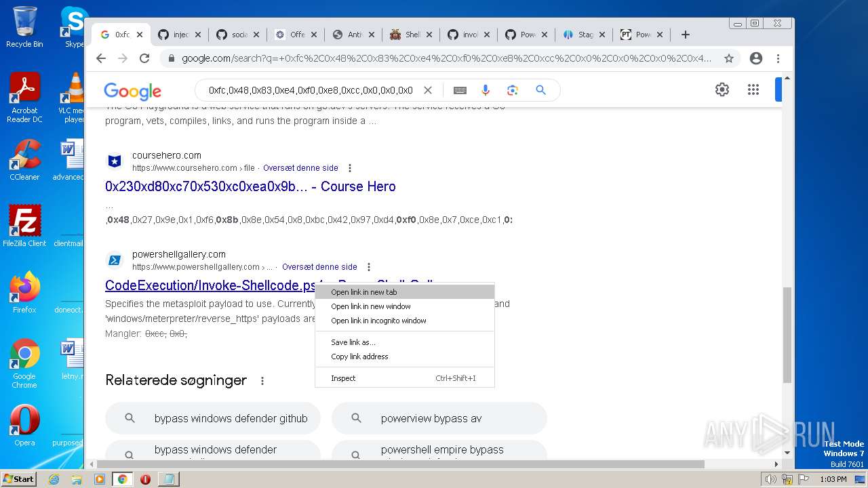Click the Chrome back arrow

pyautogui.click(x=101, y=58)
